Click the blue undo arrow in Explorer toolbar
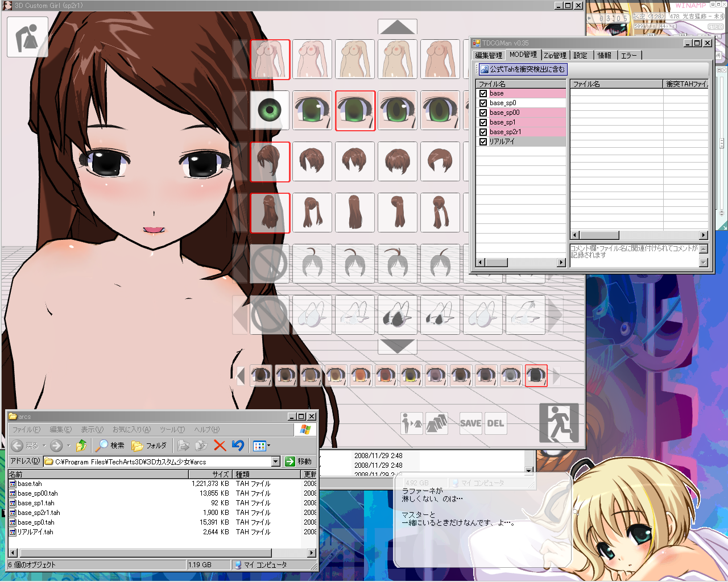The height and width of the screenshot is (582, 728). (x=238, y=446)
